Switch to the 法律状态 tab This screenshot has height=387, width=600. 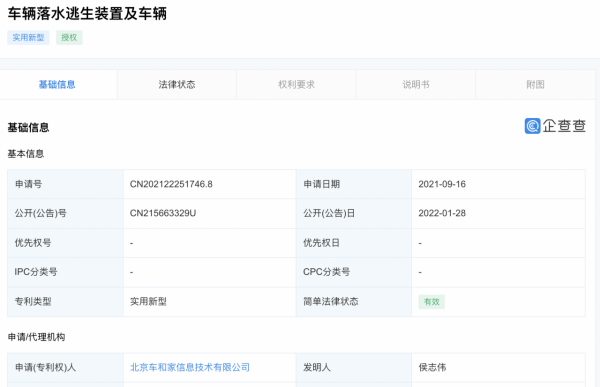(x=177, y=85)
